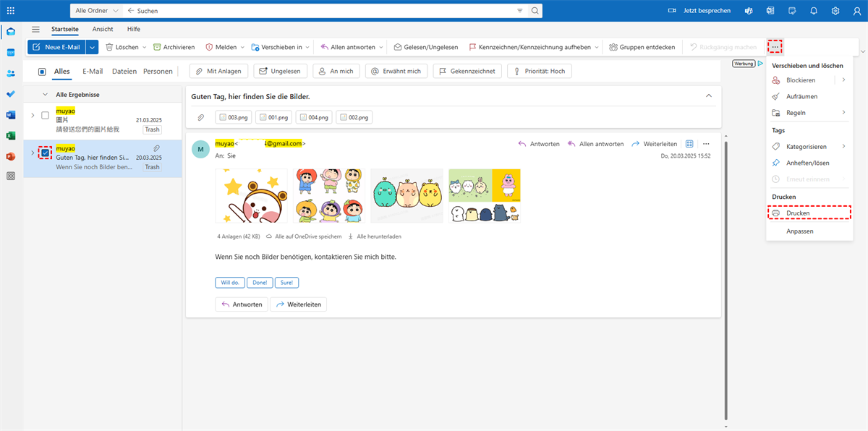Screen dimensions: 868x431
Task: Enable the Ungelesen filter
Action: (281, 72)
